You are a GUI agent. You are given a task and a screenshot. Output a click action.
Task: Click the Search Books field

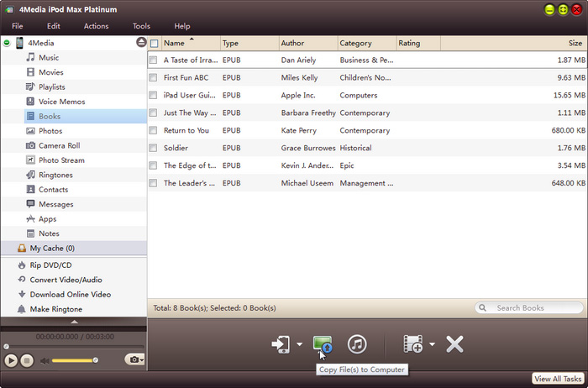point(526,308)
